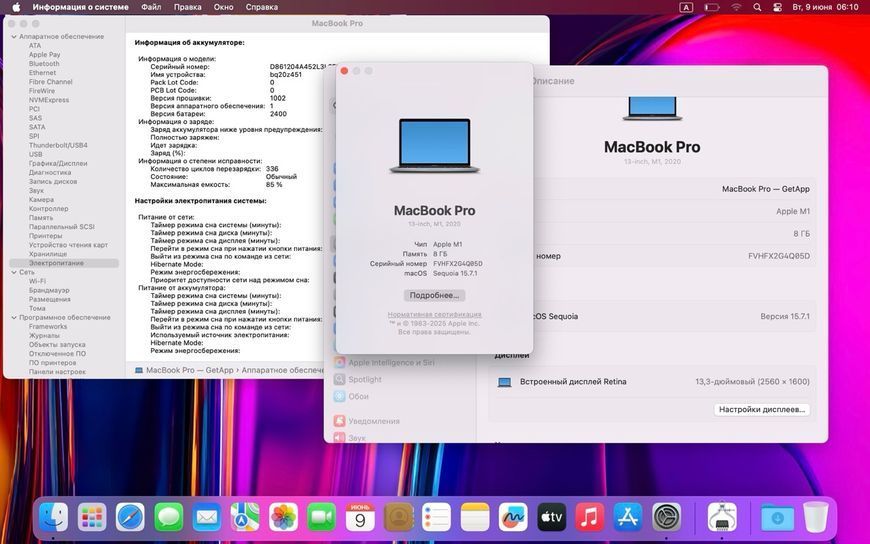Launch Freeform from the Dock

point(513,517)
